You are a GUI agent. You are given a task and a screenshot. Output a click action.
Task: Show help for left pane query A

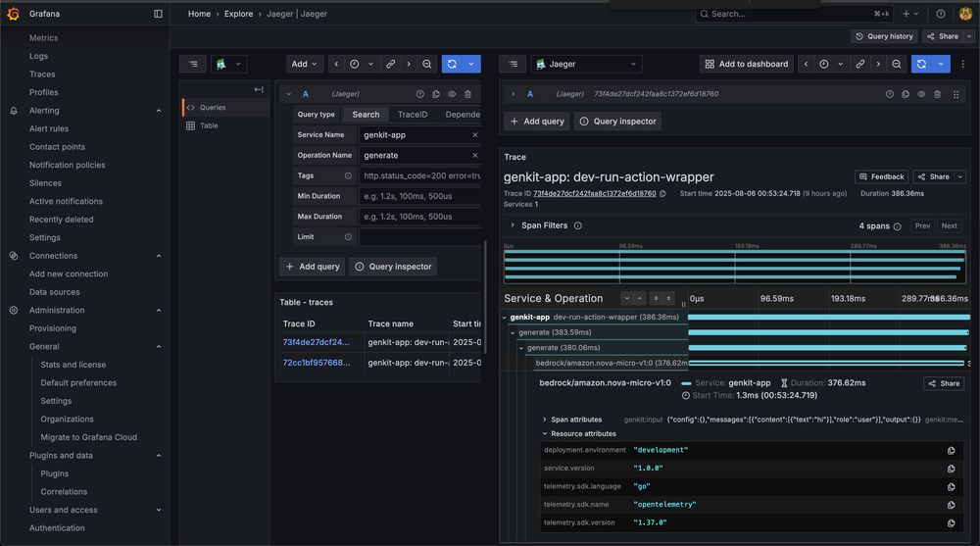click(420, 94)
